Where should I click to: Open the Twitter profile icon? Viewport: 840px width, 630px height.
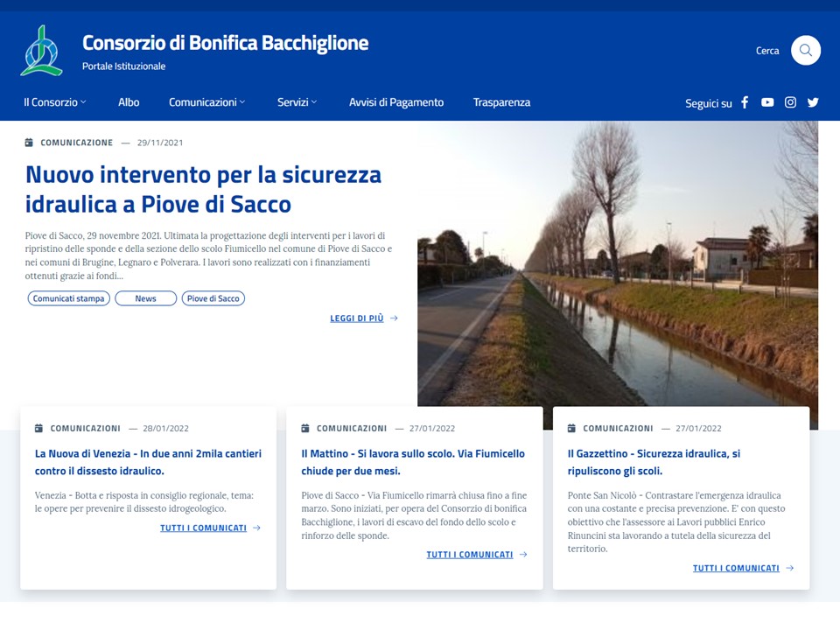pos(813,102)
